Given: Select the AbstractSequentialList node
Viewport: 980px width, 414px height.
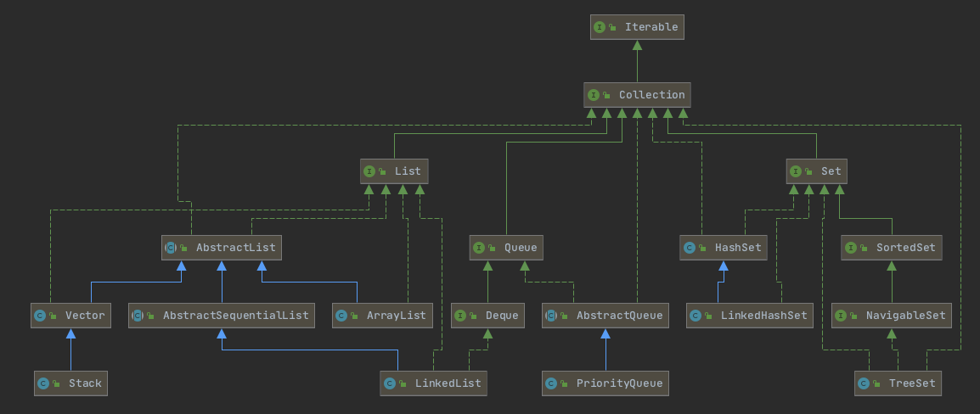Looking at the screenshot, I should tap(222, 316).
